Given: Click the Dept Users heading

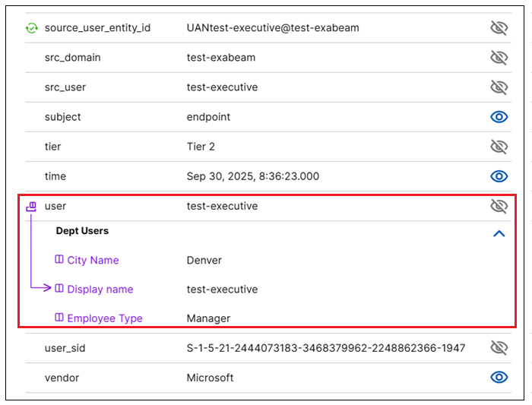Looking at the screenshot, I should coord(82,231).
